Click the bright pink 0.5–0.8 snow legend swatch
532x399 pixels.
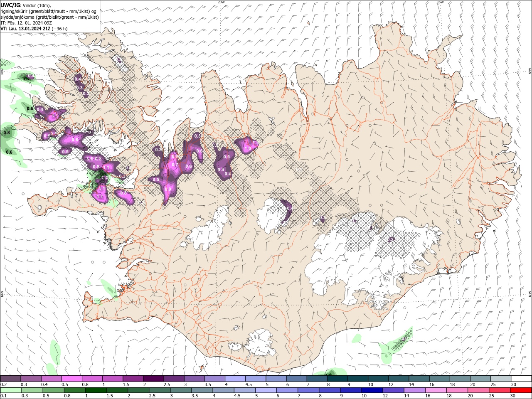(71, 379)
